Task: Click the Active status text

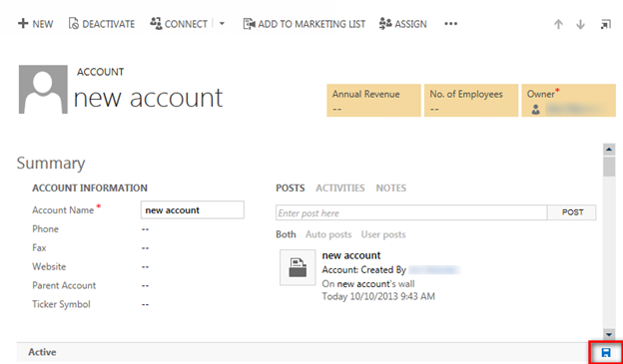Action: [x=42, y=352]
